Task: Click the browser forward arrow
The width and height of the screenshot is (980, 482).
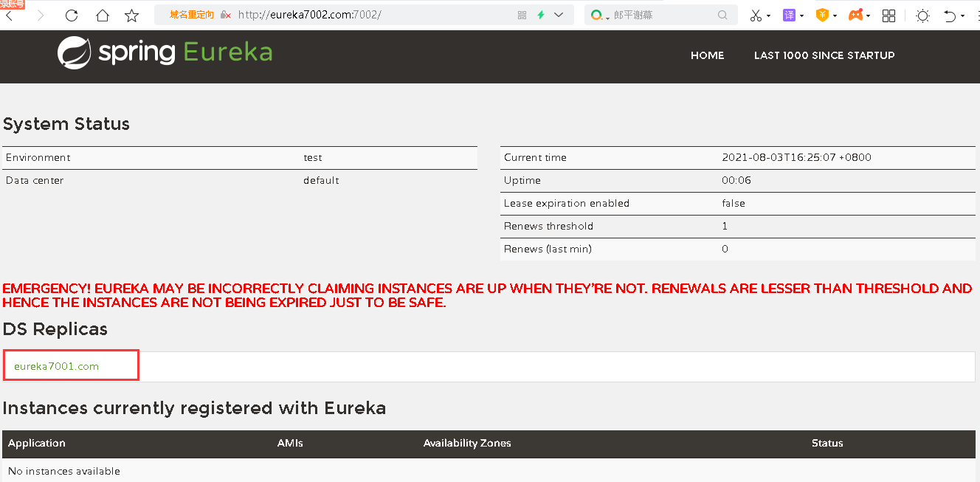Action: click(x=41, y=16)
